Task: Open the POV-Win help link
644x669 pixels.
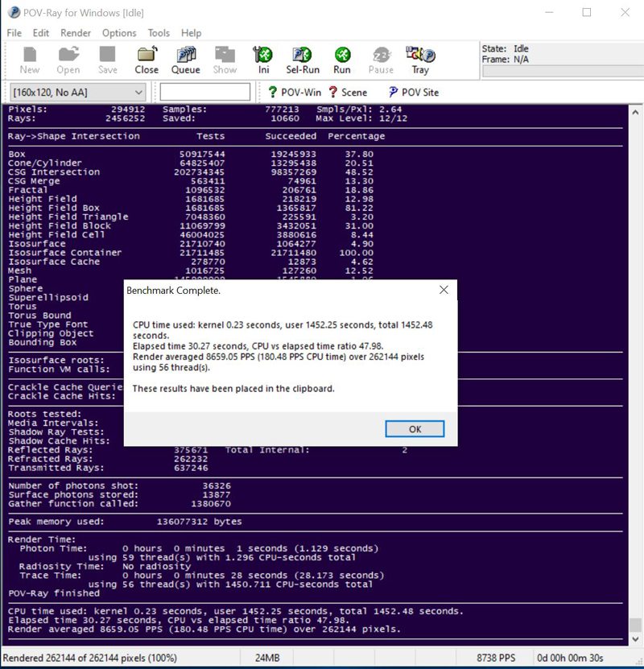Action: [295, 92]
